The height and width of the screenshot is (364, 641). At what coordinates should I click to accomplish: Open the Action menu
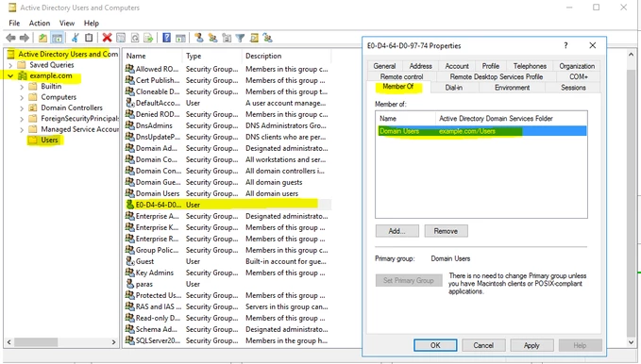40,24
